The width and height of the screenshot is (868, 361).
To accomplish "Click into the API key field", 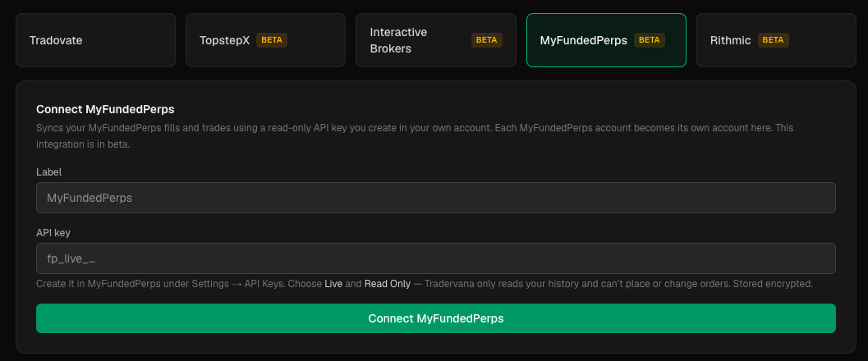I will pyautogui.click(x=436, y=258).
